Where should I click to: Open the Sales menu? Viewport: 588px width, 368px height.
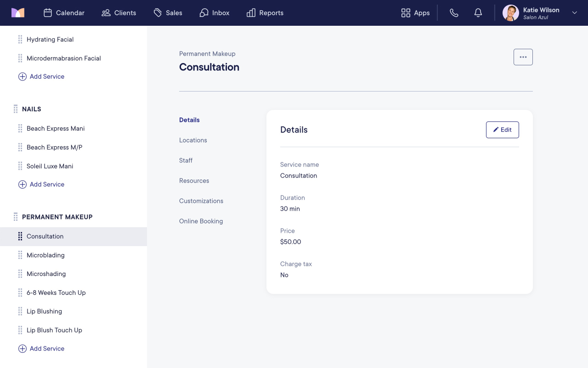coord(168,13)
